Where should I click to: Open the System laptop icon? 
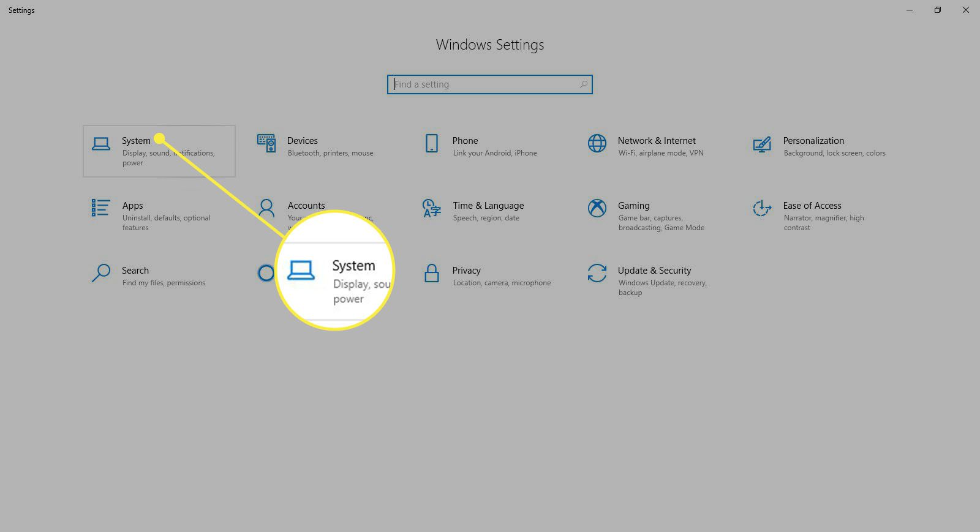[101, 144]
